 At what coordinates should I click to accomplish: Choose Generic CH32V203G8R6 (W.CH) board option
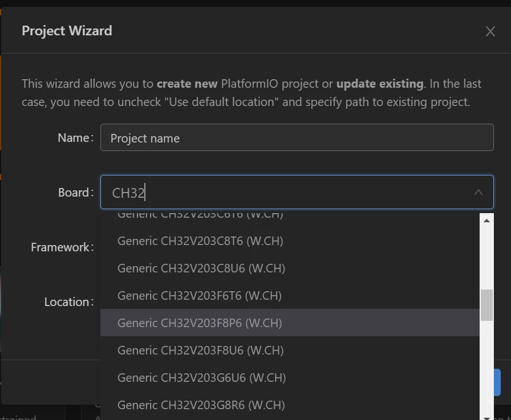201,405
